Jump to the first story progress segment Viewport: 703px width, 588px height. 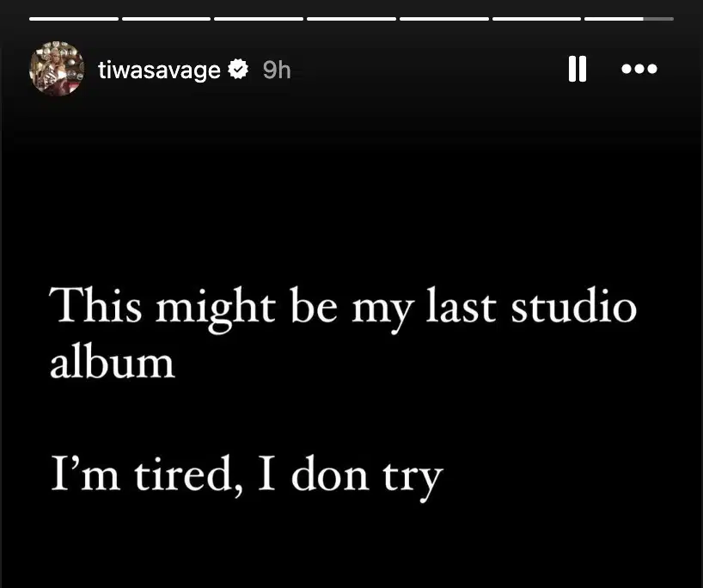coord(74,18)
